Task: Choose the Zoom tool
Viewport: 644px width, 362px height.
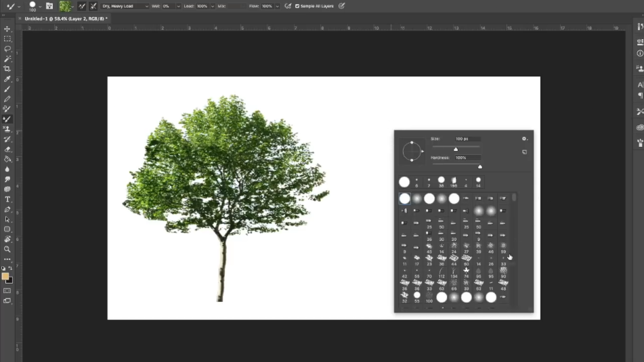Action: 7,249
